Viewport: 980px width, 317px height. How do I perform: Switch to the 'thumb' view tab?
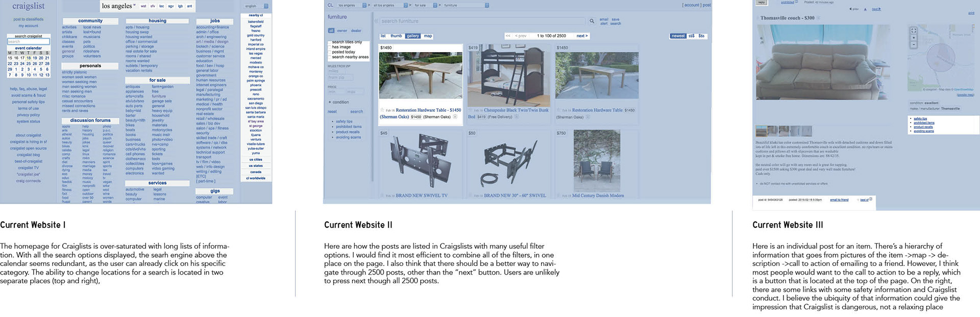click(x=396, y=36)
